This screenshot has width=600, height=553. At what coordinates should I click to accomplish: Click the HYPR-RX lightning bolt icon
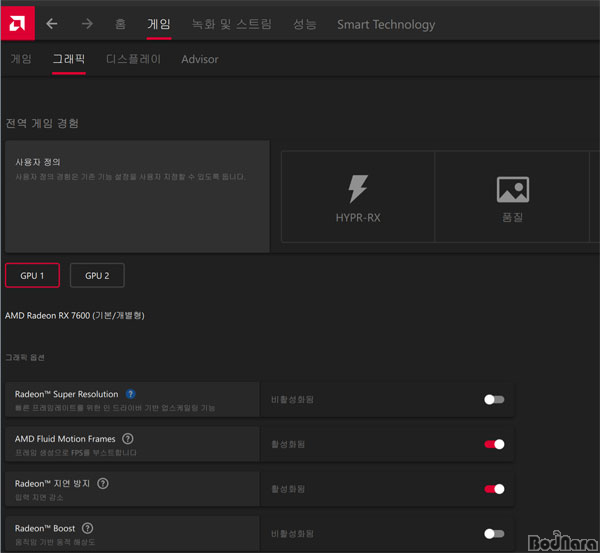pyautogui.click(x=358, y=189)
